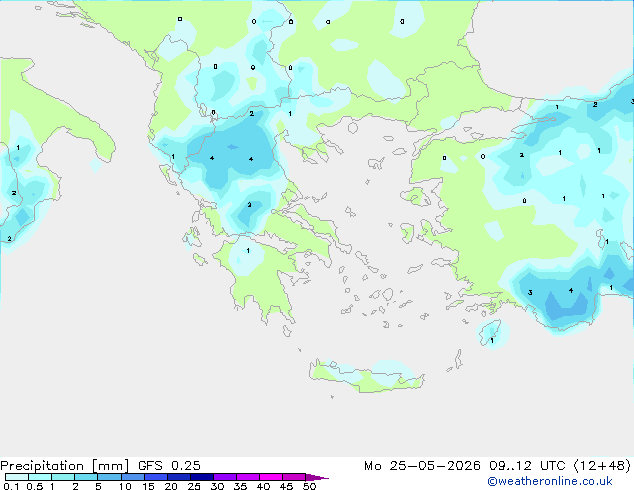Image resolution: width=634 pixels, height=490 pixels.
Task: Click the 1–2 mm legend color swatch
Action: pyautogui.click(x=63, y=477)
